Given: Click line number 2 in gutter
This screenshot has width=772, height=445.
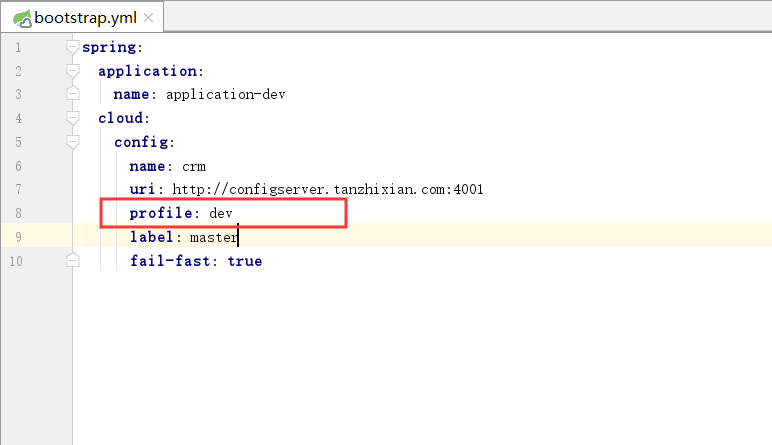Looking at the screenshot, I should 18,71.
